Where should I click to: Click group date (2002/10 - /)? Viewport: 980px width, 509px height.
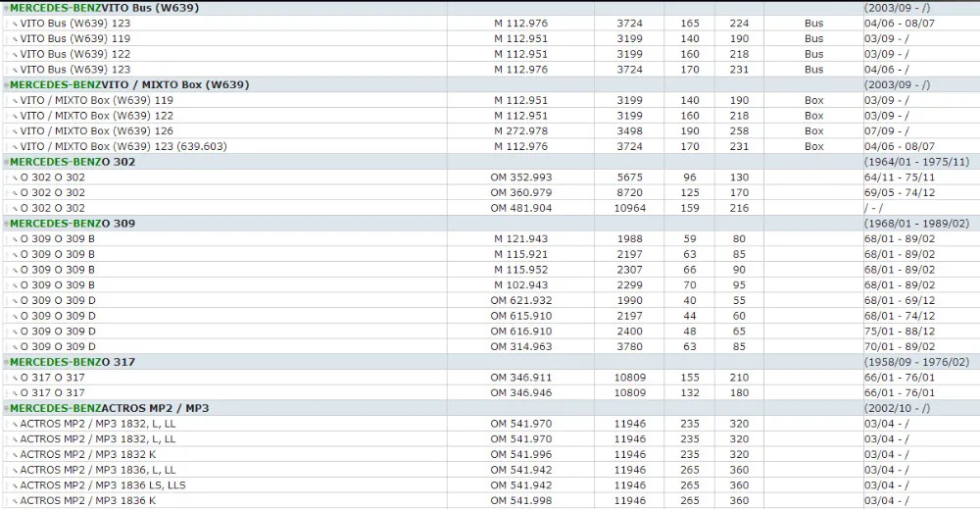click(897, 408)
